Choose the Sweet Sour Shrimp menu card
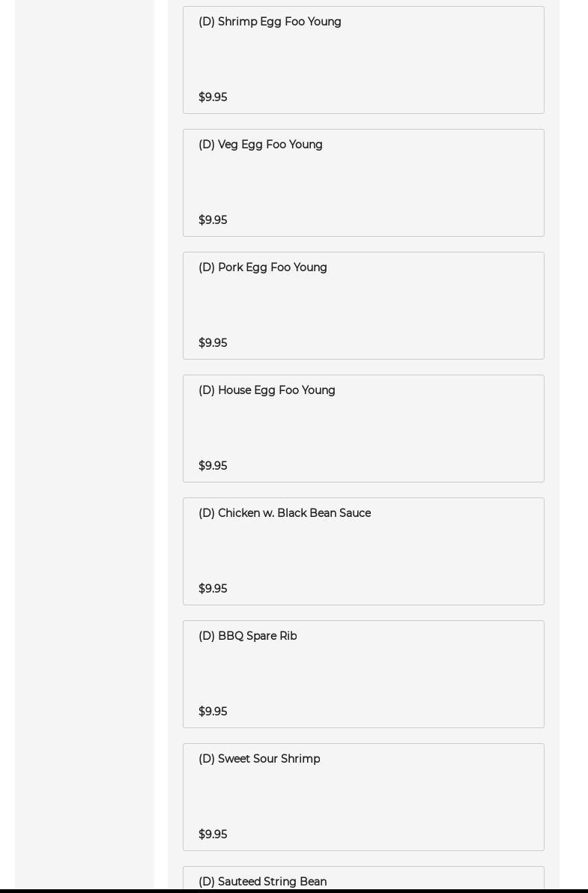The image size is (588, 893). point(363,797)
